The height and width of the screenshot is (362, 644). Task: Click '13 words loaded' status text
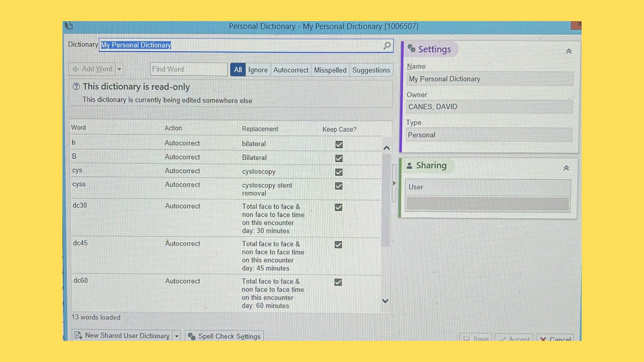(x=96, y=317)
